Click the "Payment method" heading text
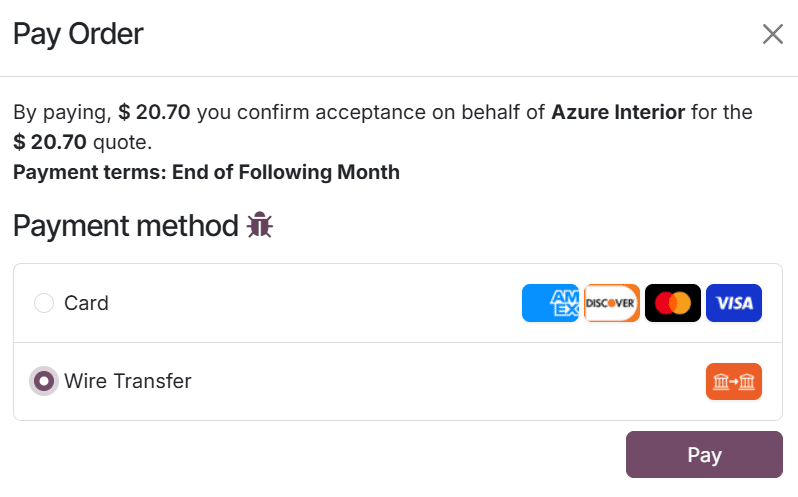This screenshot has width=798, height=497. pos(125,226)
